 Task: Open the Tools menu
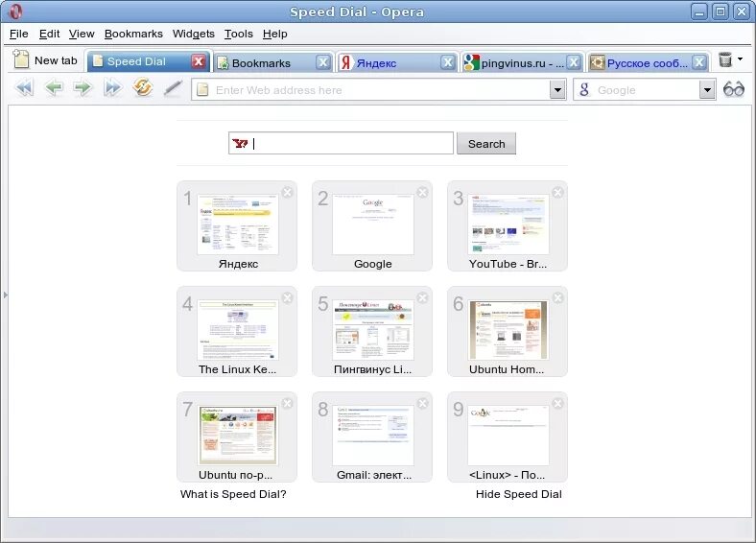click(239, 34)
